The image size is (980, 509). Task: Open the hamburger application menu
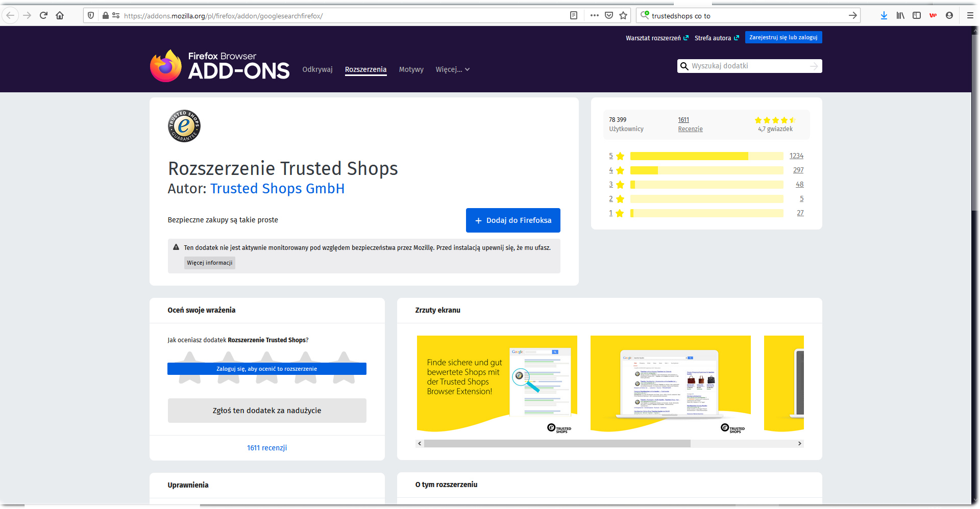(970, 15)
